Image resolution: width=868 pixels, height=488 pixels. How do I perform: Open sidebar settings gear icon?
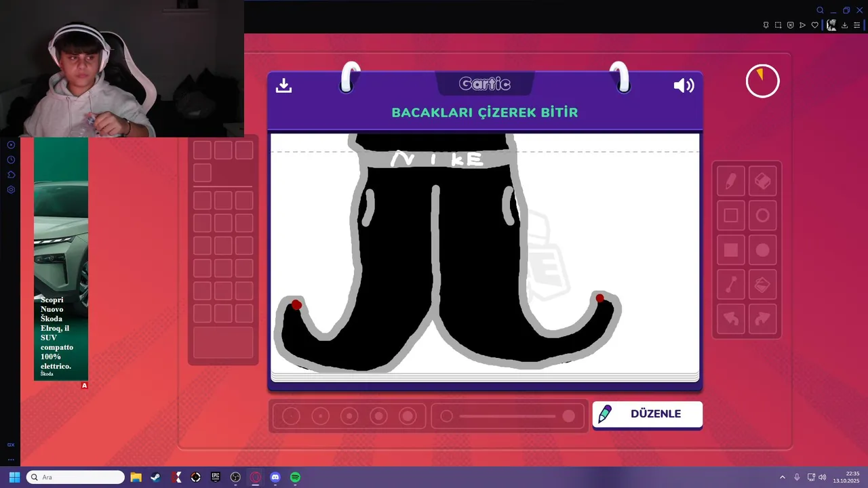(11, 190)
